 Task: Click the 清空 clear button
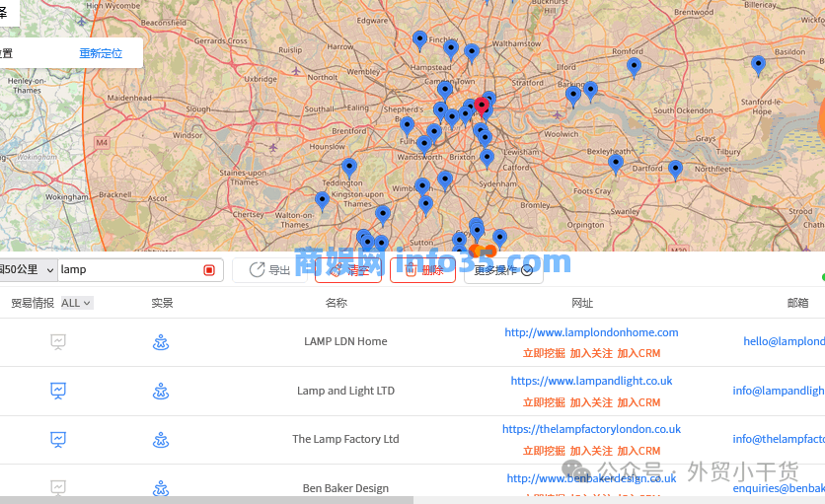click(348, 270)
